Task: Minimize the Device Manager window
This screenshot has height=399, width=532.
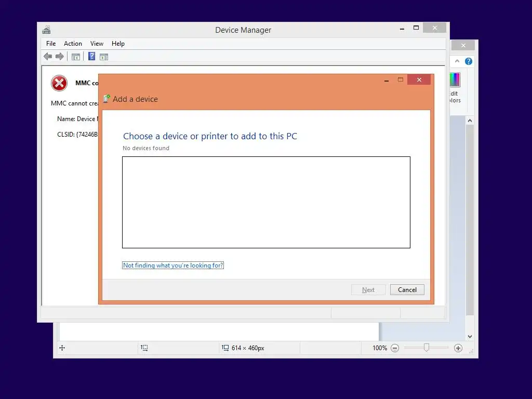Action: pos(402,29)
